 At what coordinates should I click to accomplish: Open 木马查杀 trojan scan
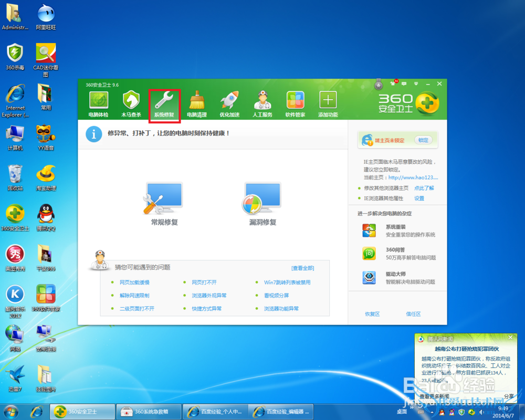[131, 104]
